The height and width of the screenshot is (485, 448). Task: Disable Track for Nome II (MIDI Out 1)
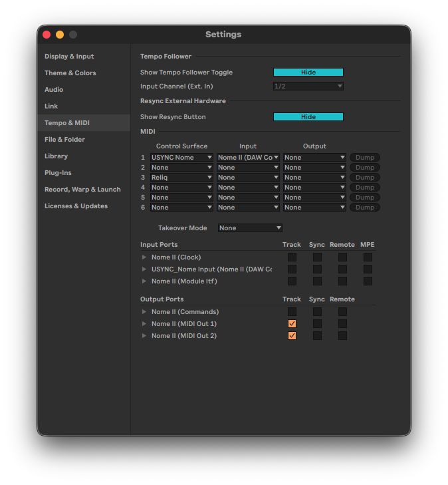pyautogui.click(x=292, y=324)
